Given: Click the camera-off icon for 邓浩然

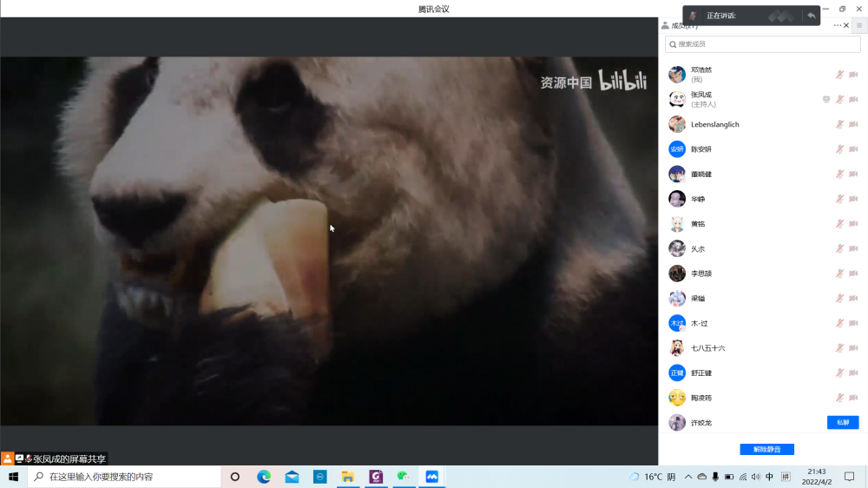Looking at the screenshot, I should [x=853, y=75].
